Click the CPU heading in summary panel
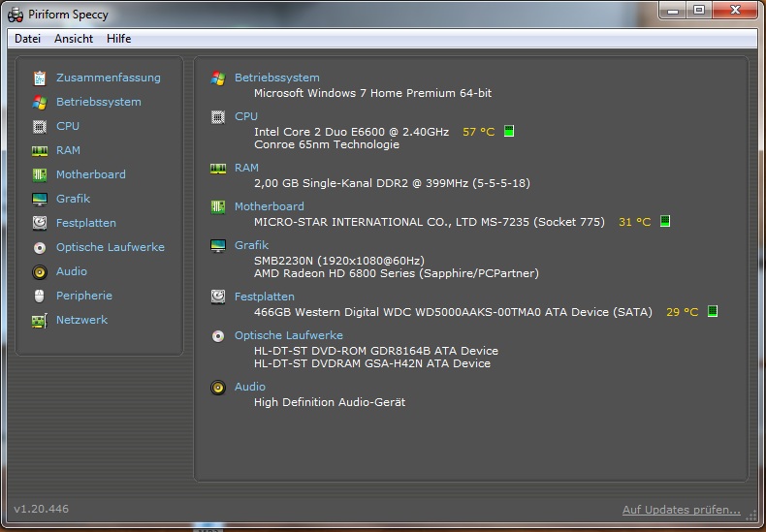Screen dimensions: 766x532 pyautogui.click(x=245, y=116)
